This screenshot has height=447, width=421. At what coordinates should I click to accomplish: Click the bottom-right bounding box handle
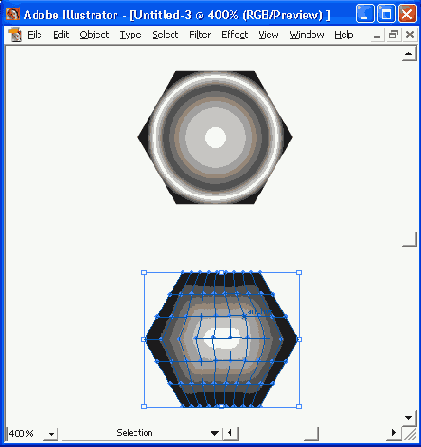[x=299, y=406]
